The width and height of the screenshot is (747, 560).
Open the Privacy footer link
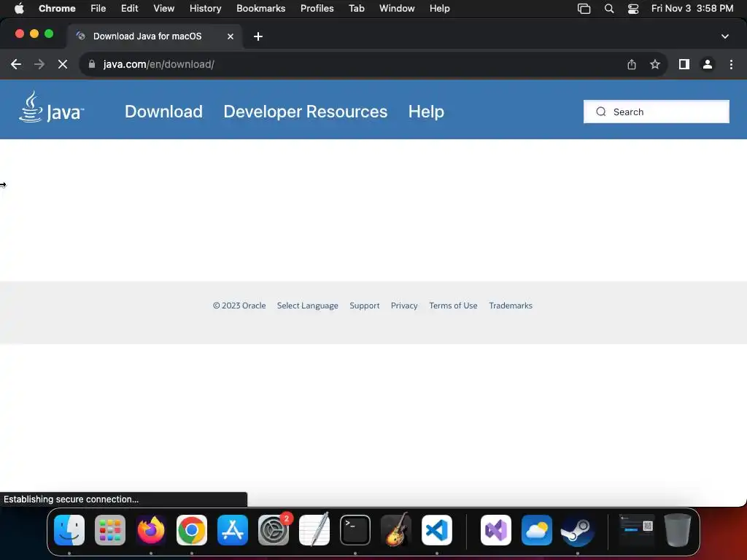pos(404,306)
